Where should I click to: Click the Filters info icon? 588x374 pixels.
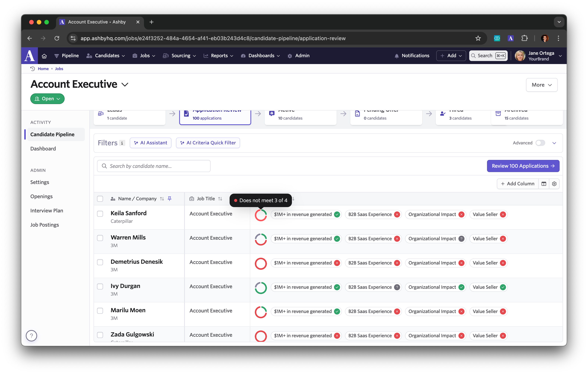click(122, 143)
